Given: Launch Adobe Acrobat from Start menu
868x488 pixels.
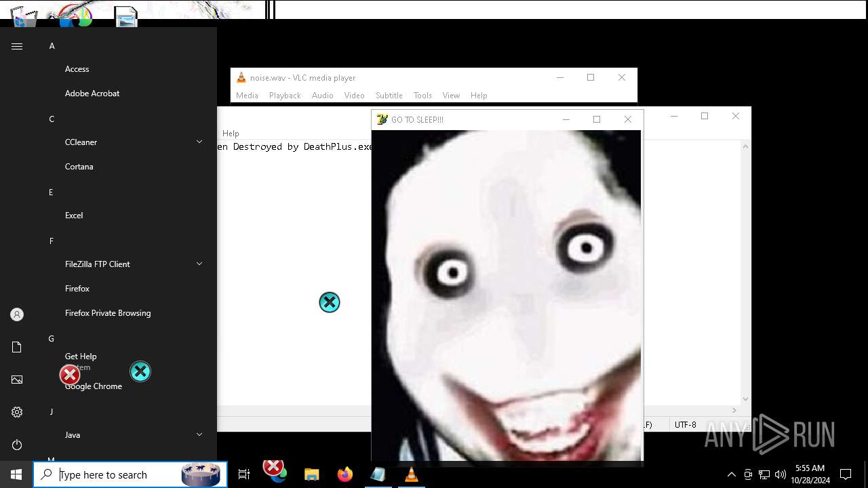Looking at the screenshot, I should click(92, 94).
